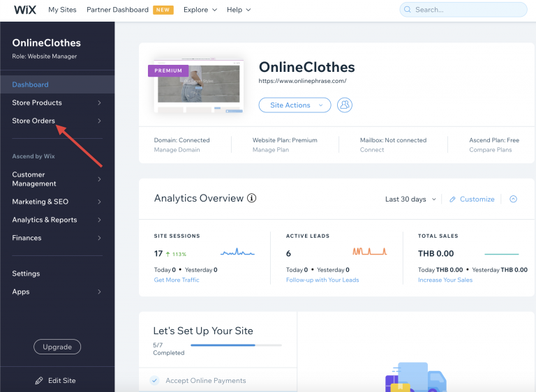Click the OnlineClothes sidebar title

[x=47, y=43]
